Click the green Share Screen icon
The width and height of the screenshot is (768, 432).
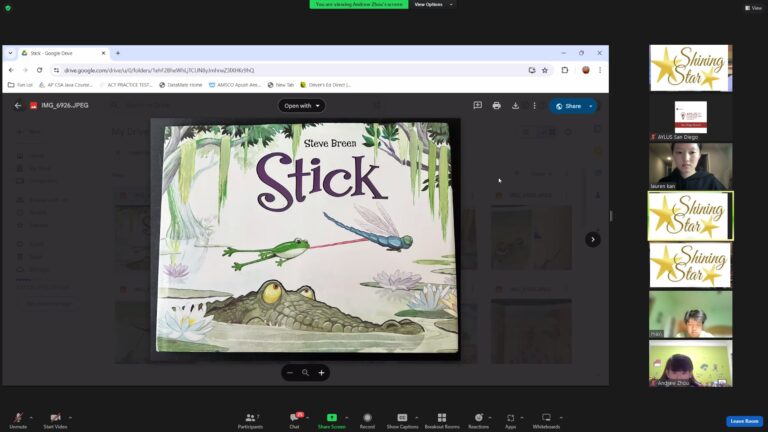coord(332,418)
